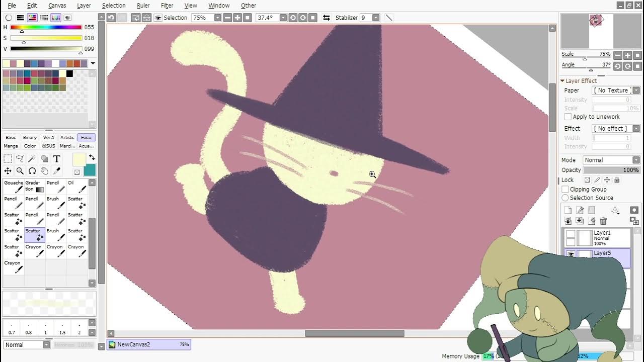Select the Hand pan tool
Image resolution: width=644 pixels, height=362 pixels.
point(44,171)
